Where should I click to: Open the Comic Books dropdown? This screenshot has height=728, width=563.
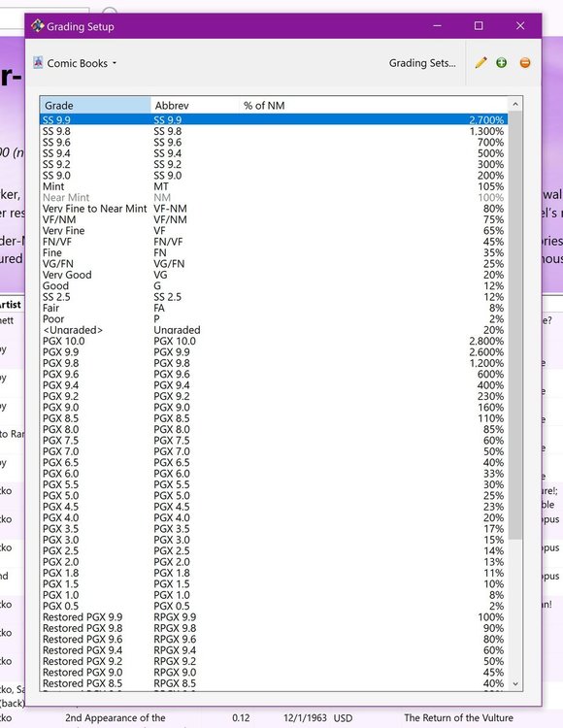(x=75, y=63)
